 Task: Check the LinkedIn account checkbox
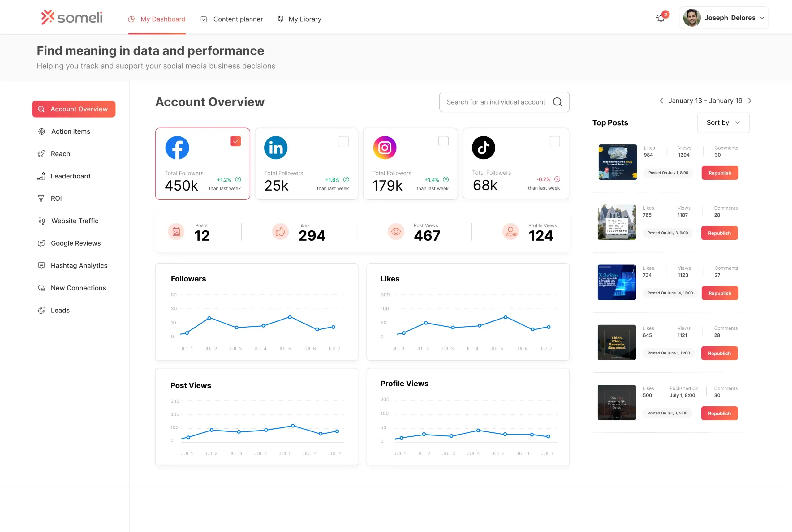(x=343, y=141)
